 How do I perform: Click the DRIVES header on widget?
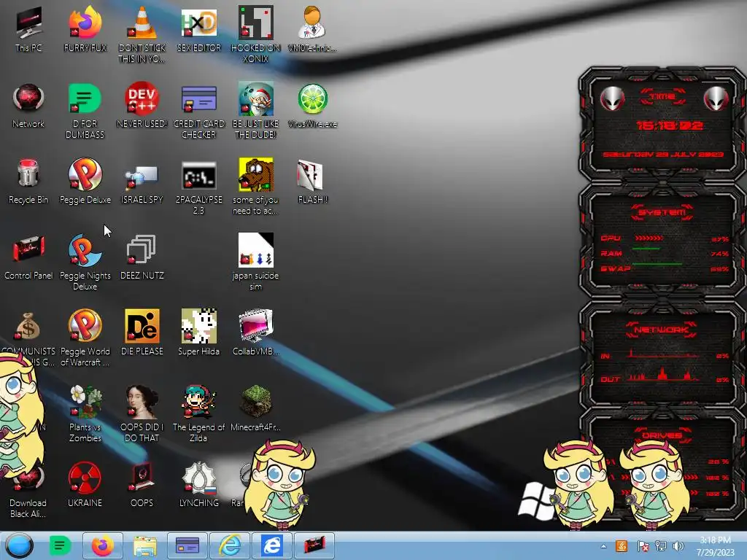pos(662,435)
